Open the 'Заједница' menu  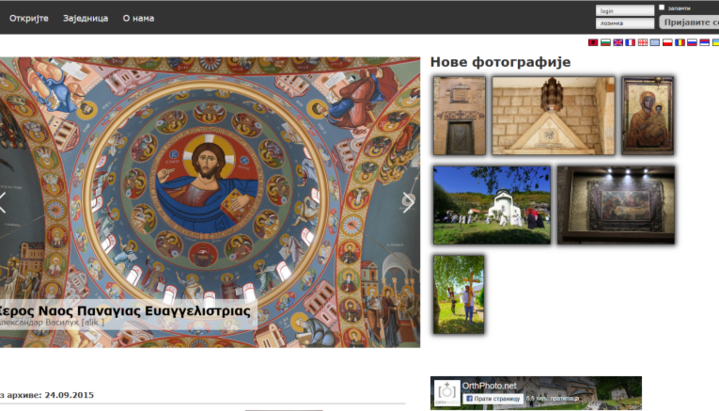click(85, 18)
